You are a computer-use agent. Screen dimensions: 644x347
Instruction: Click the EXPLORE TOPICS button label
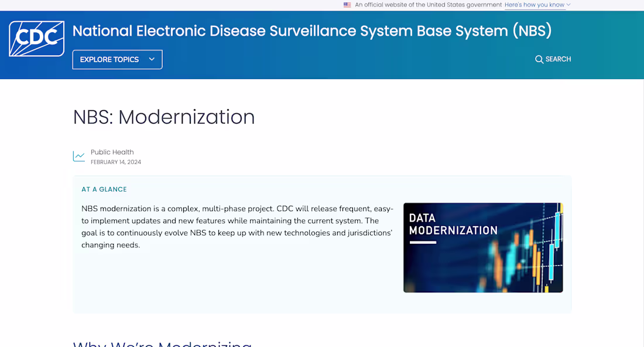click(x=109, y=59)
